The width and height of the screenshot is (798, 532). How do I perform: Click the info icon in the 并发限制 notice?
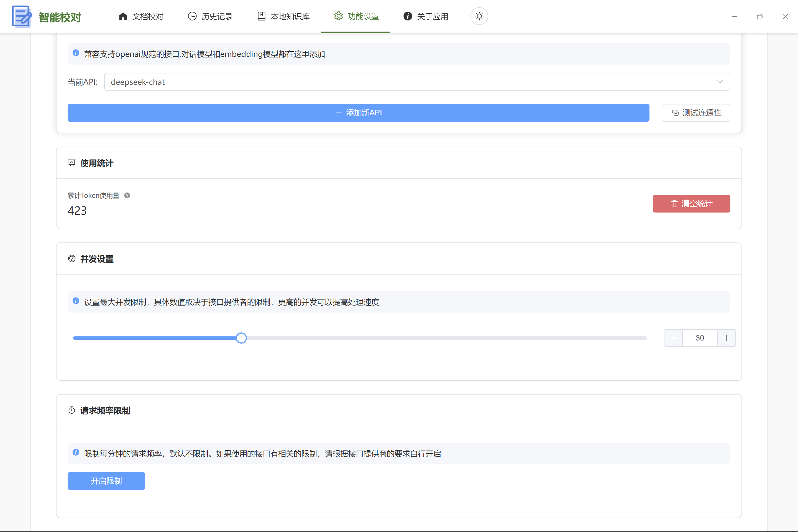point(76,301)
